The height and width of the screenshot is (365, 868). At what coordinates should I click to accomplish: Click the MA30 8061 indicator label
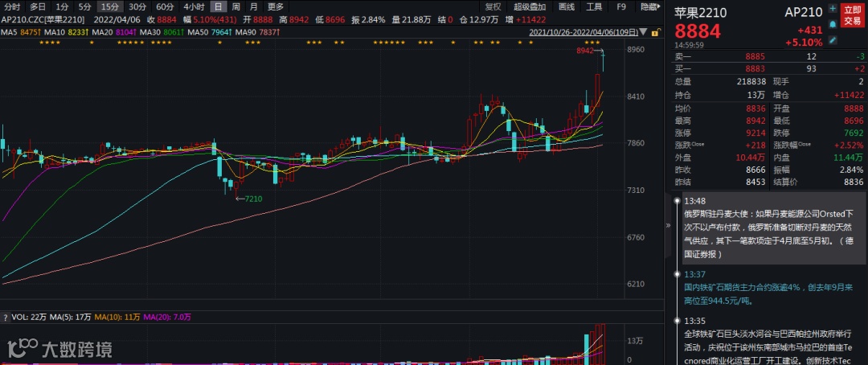click(162, 33)
